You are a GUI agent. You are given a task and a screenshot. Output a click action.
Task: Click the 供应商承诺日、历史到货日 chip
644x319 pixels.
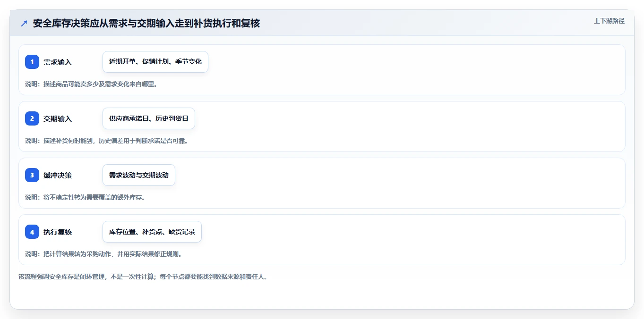click(x=149, y=118)
